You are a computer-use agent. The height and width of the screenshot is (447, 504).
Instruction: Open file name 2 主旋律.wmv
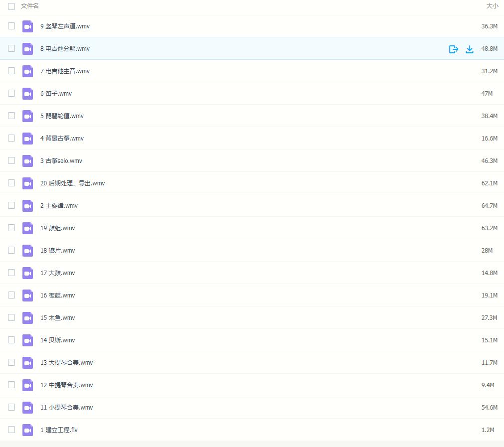pos(59,206)
